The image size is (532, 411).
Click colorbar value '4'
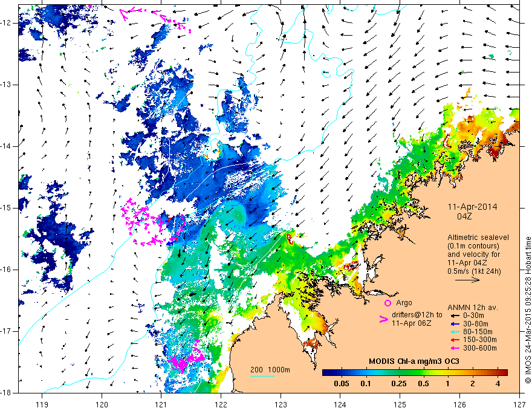498,384
